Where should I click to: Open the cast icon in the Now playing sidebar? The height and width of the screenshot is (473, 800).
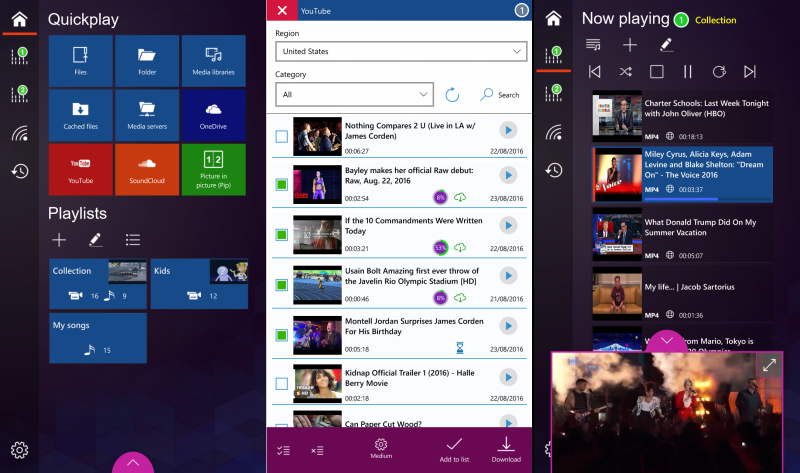click(554, 133)
